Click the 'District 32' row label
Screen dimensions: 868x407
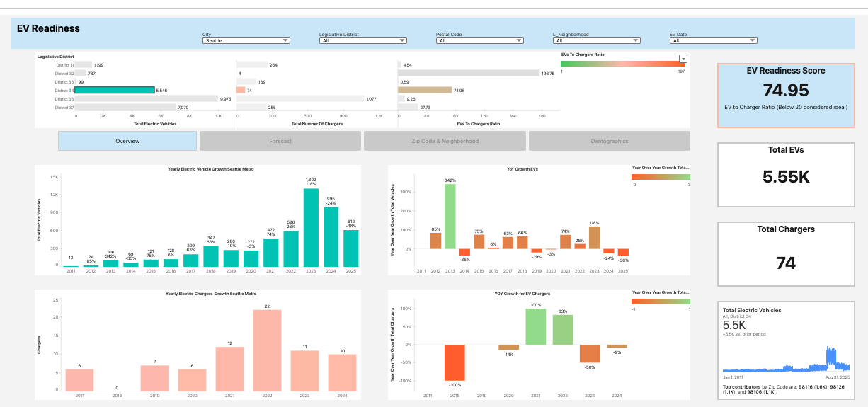click(x=64, y=73)
